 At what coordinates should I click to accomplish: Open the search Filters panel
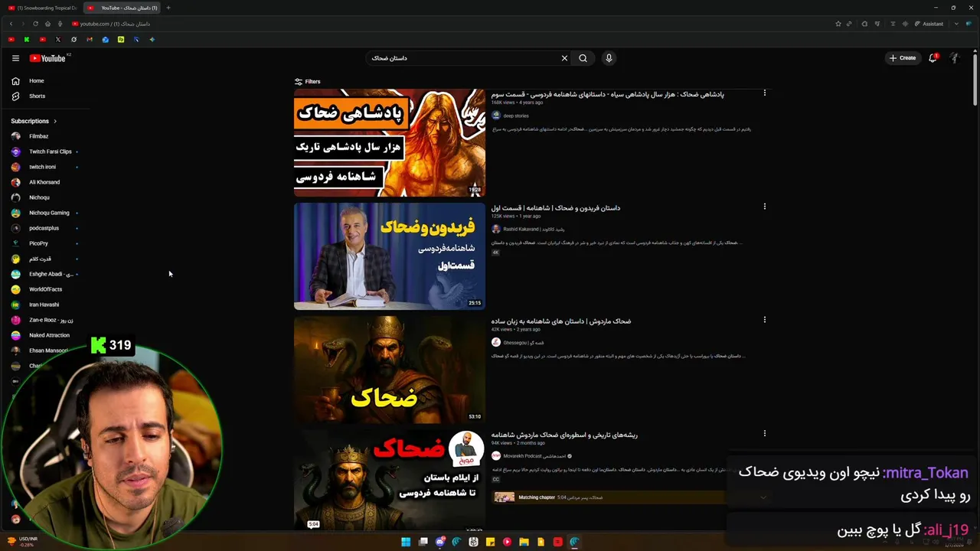[308, 81]
